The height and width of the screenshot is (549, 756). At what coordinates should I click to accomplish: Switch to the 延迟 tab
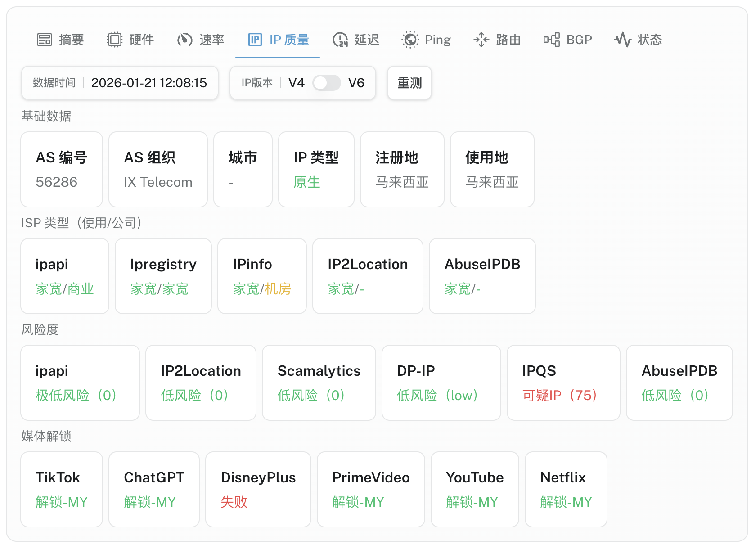(367, 40)
